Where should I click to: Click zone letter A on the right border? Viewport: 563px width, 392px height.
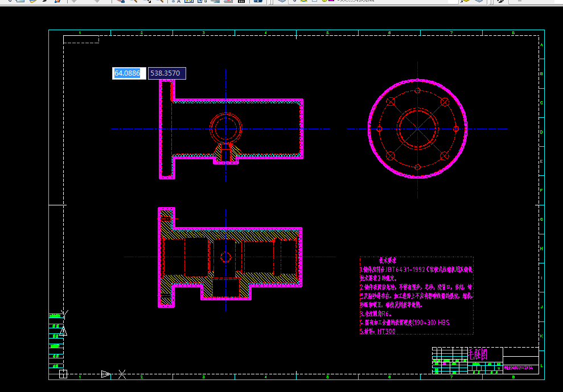pyautogui.click(x=541, y=45)
